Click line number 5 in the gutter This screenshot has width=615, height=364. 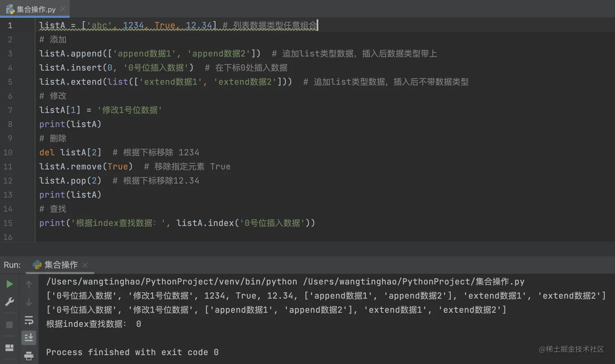(10, 82)
